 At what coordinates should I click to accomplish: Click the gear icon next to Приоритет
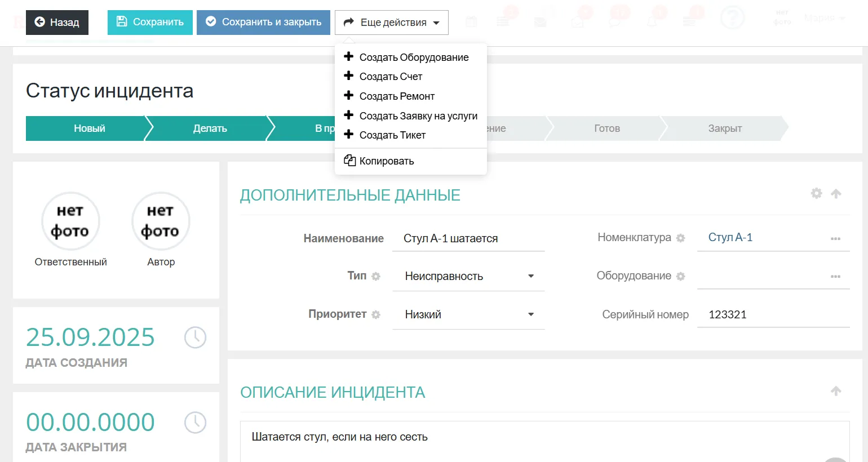pyautogui.click(x=376, y=314)
